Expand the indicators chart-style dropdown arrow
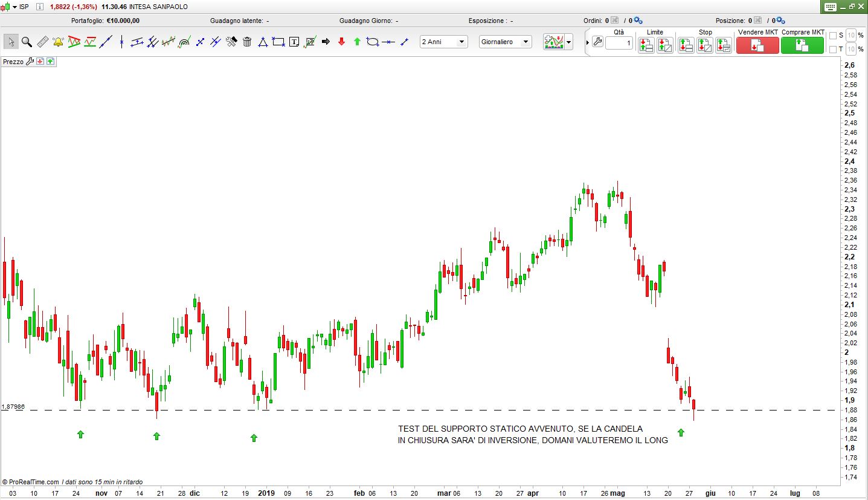 coord(568,42)
